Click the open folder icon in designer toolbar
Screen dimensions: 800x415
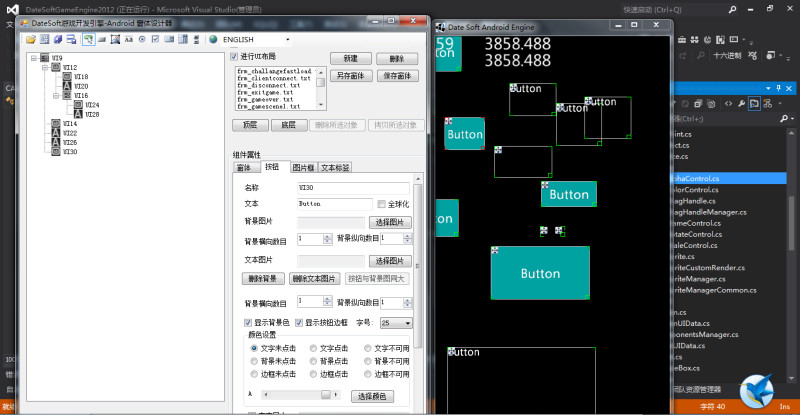(x=30, y=39)
